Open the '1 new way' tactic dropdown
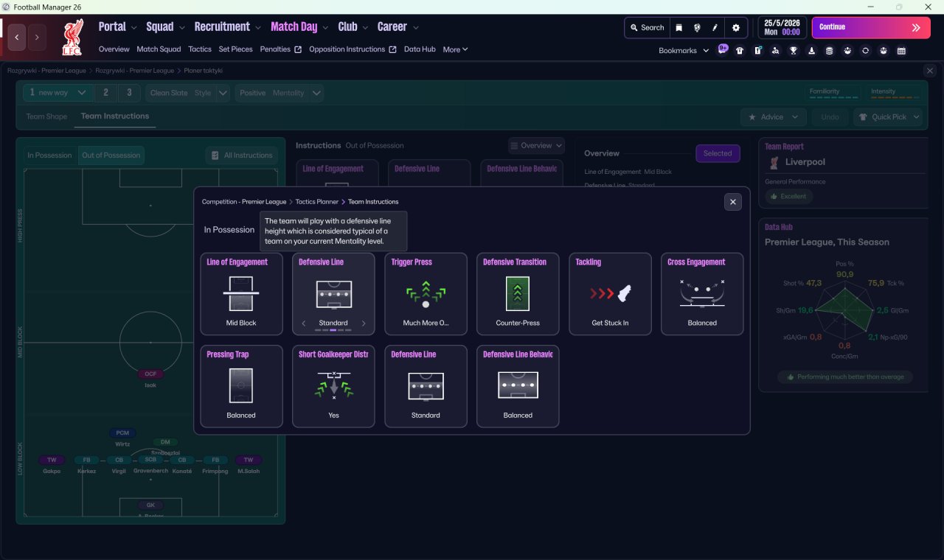The height and width of the screenshot is (560, 944). pyautogui.click(x=58, y=93)
